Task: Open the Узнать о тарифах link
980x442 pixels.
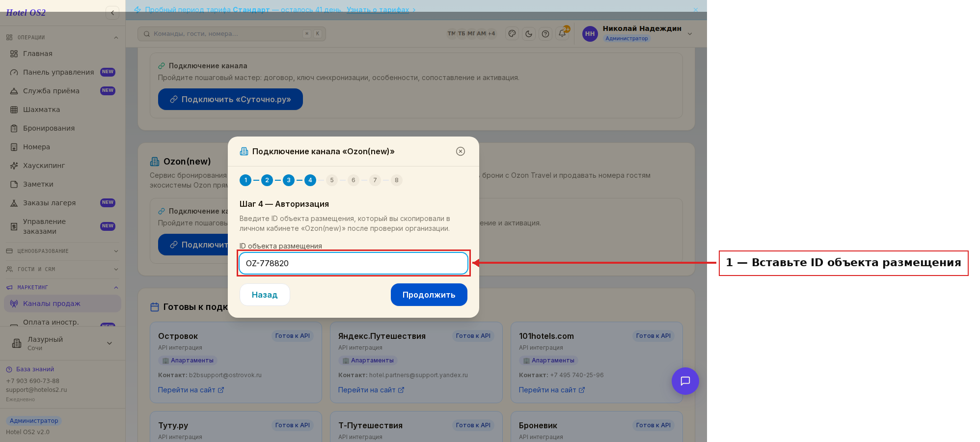Action: click(378, 10)
